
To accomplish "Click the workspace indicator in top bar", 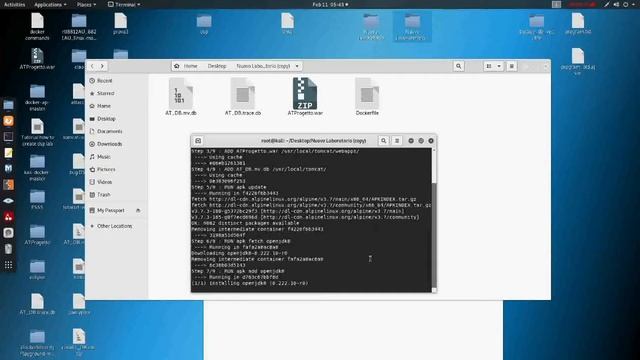I will 556,4.
